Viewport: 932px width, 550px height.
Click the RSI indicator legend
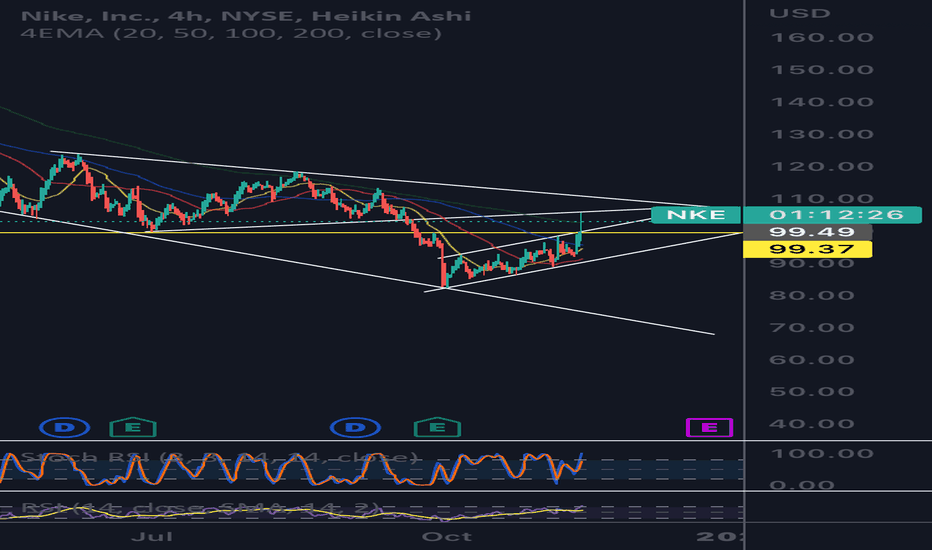click(x=200, y=507)
